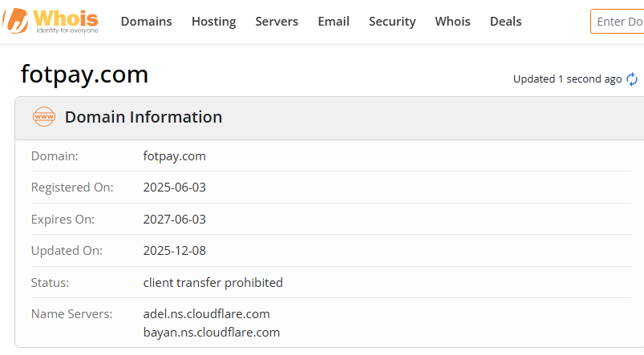Viewport: 644px width, 355px height.
Task: Open the Email menu
Action: point(334,22)
